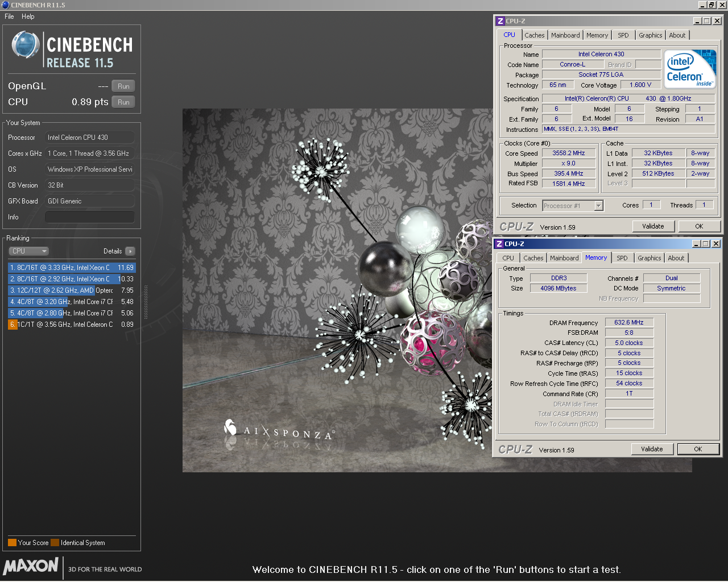Viewport: 728px width, 582px height.
Task: Click Validate in upper CPU-Z window
Action: [653, 226]
